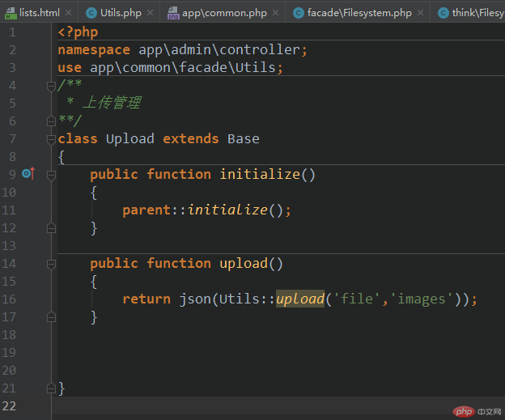Close the facade\Filesystem.php tab
The height and width of the screenshot is (420, 505).
(x=421, y=13)
